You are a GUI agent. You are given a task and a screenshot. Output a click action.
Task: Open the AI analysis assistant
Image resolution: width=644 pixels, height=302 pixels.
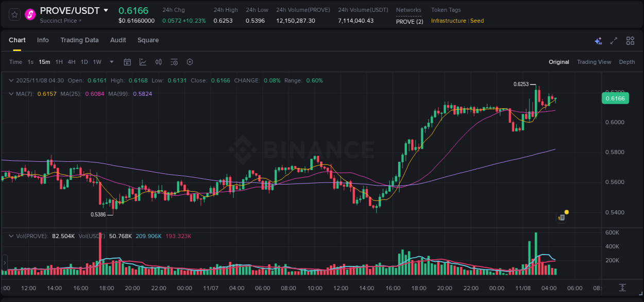(x=598, y=40)
